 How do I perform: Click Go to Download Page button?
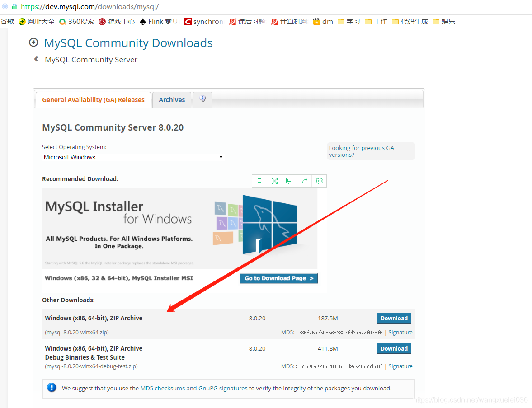point(278,278)
